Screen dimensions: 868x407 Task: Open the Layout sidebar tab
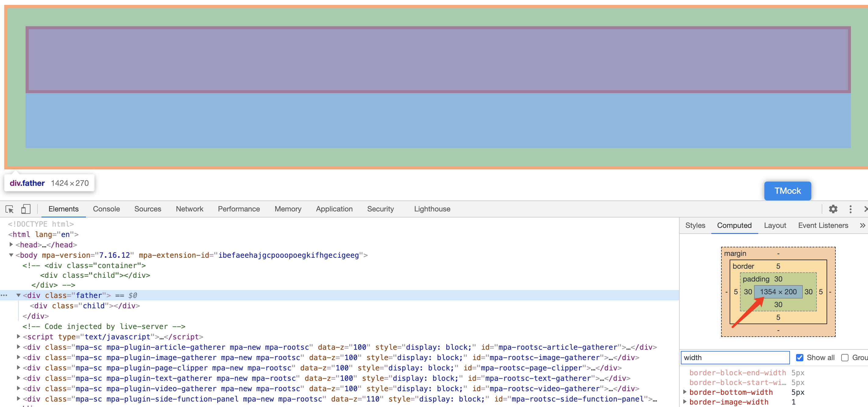click(x=775, y=225)
